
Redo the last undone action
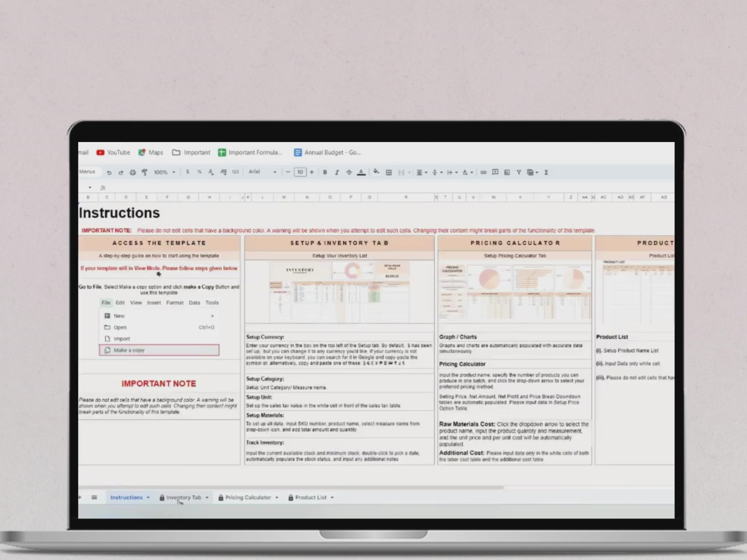(121, 173)
